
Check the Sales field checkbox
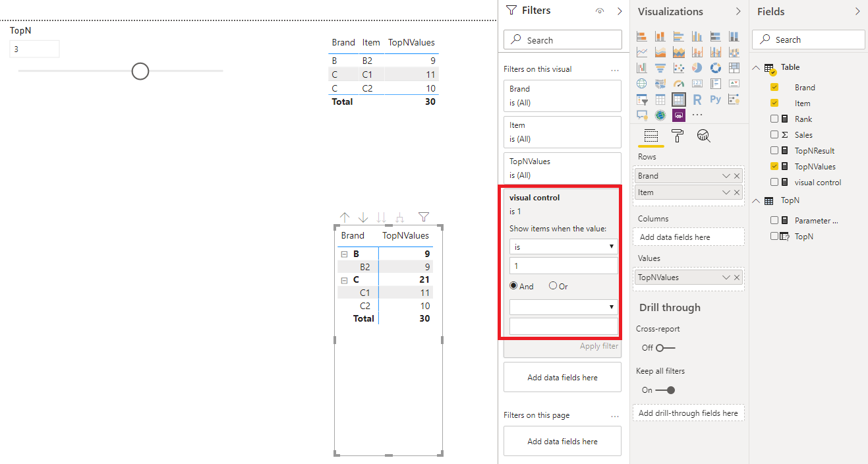[774, 134]
